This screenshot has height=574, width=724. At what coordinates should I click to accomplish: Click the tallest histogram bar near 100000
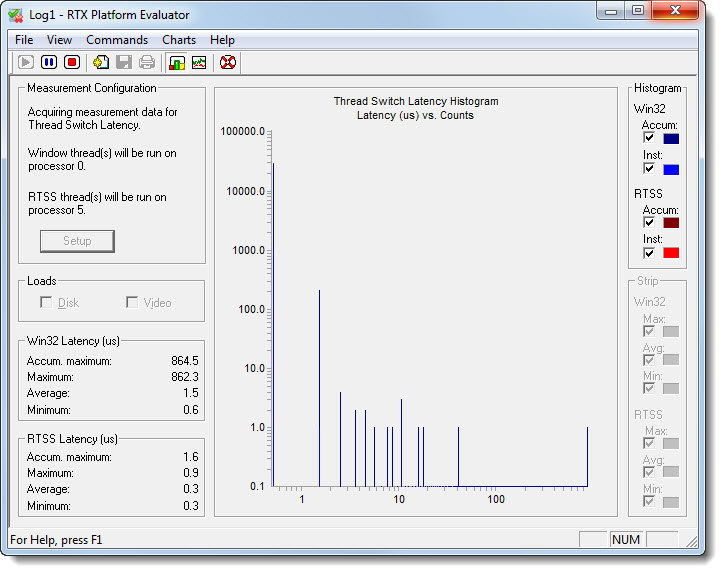click(x=273, y=325)
